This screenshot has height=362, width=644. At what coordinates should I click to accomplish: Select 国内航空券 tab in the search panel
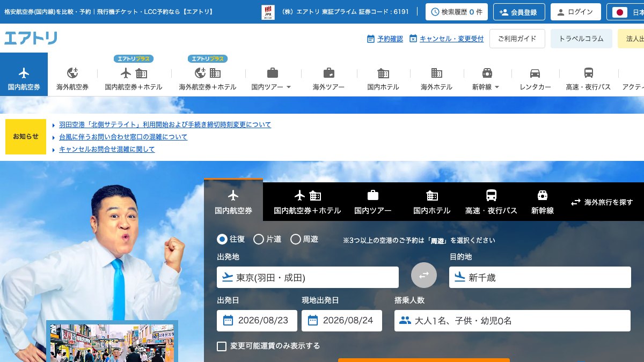[233, 200]
